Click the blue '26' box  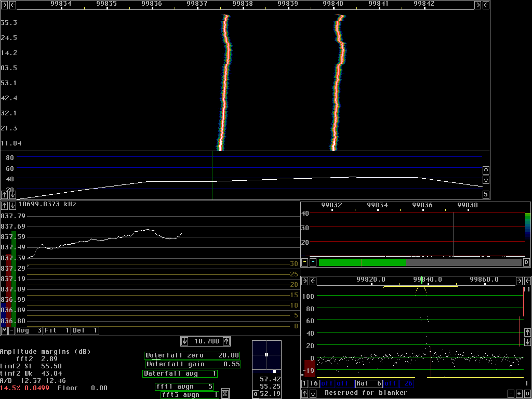coord(406,384)
